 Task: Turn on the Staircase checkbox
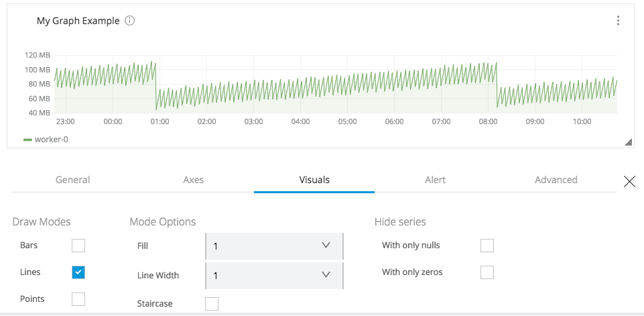(x=212, y=304)
